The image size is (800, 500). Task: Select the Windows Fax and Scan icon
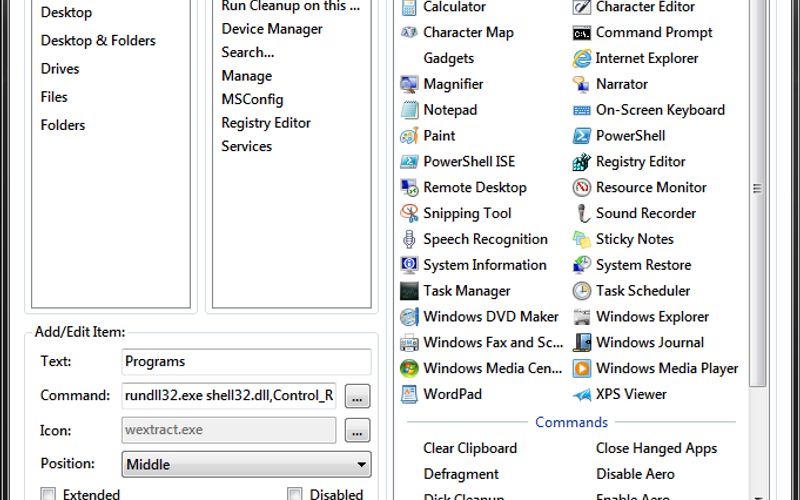coord(409,343)
